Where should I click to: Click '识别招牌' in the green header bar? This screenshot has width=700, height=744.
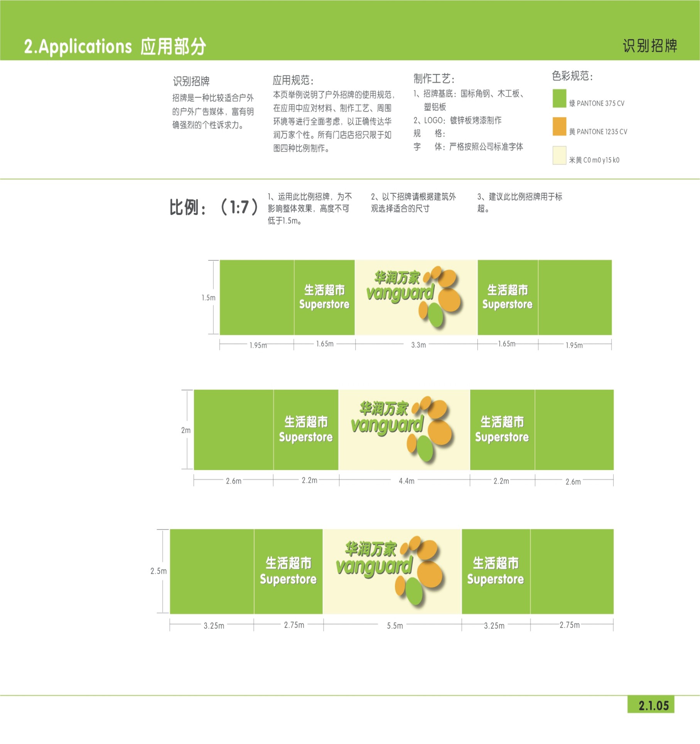point(650,46)
